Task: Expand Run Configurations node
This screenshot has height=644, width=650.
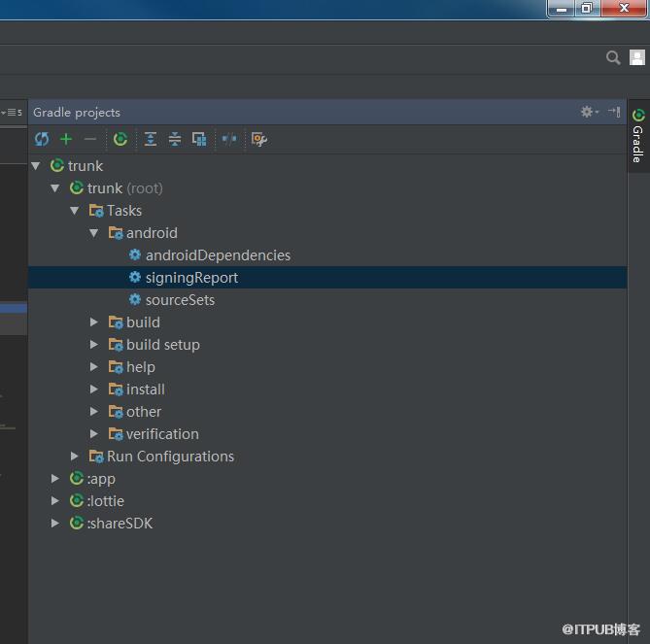Action: click(x=75, y=457)
